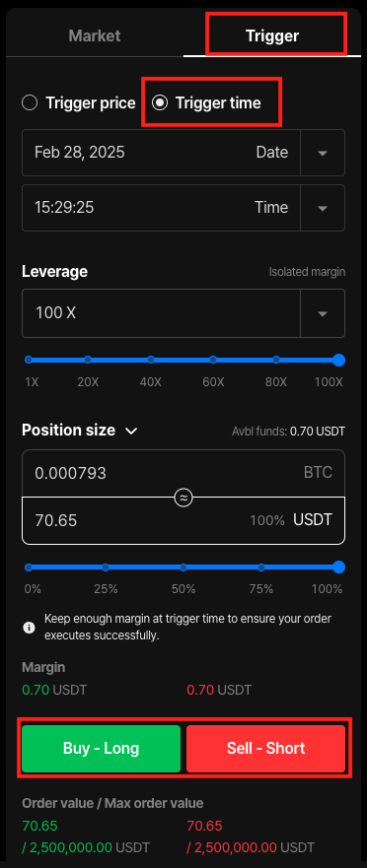
Task: Click the approximate-equals swap icon between size fields
Action: pyautogui.click(x=183, y=498)
